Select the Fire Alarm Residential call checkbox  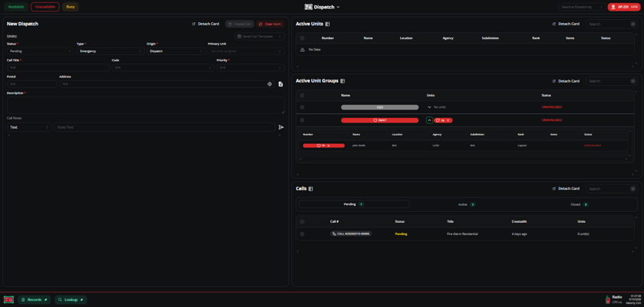pos(302,234)
